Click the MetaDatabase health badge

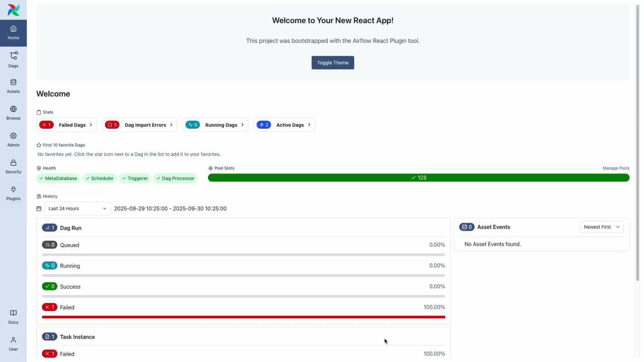[58, 178]
